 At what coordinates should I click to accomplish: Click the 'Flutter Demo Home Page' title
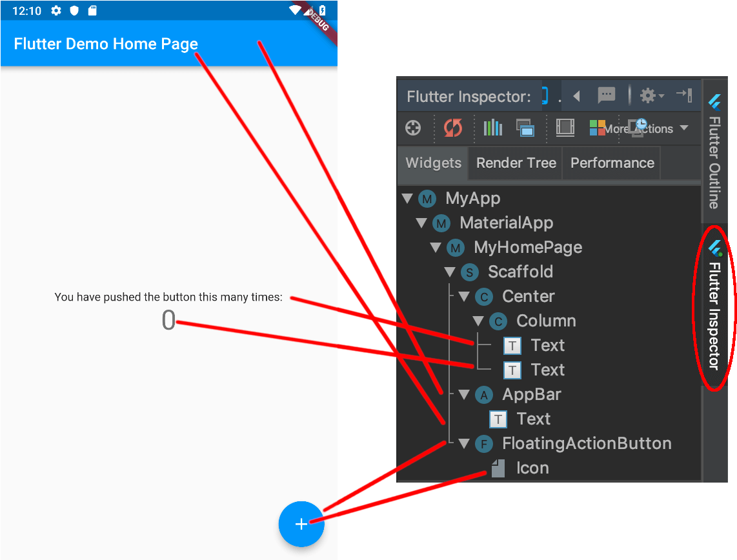[x=106, y=44]
